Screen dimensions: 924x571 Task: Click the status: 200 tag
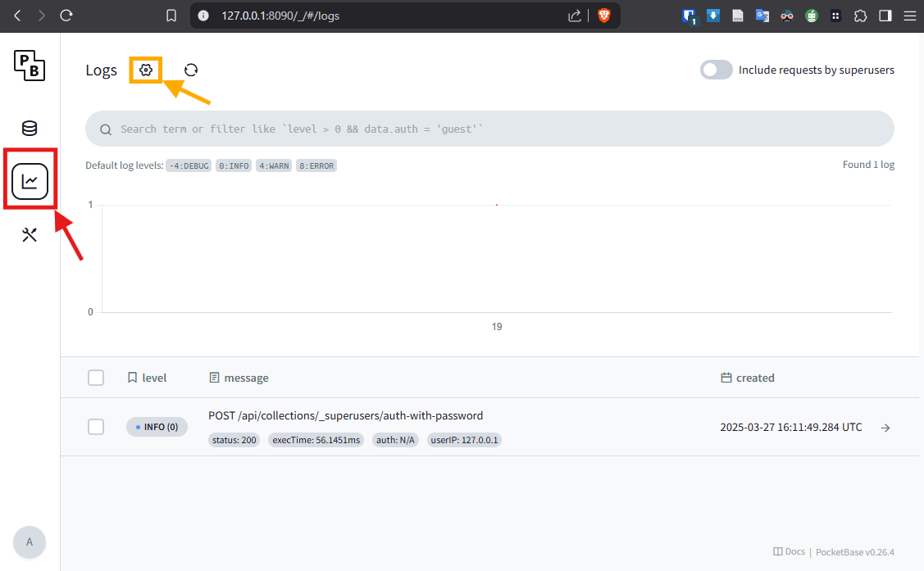234,440
